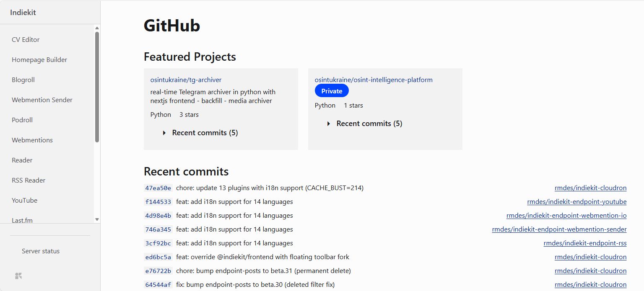Click the blue Private badge
This screenshot has height=291, width=644.
332,91
